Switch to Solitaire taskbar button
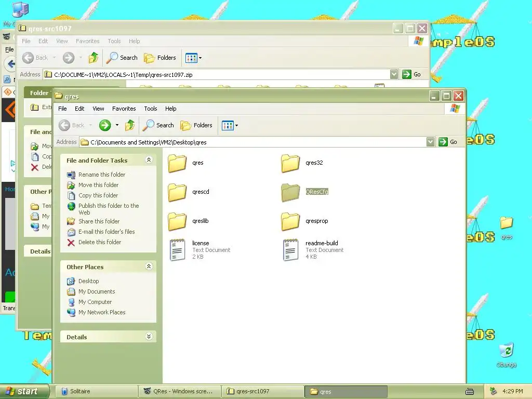 pyautogui.click(x=96, y=392)
